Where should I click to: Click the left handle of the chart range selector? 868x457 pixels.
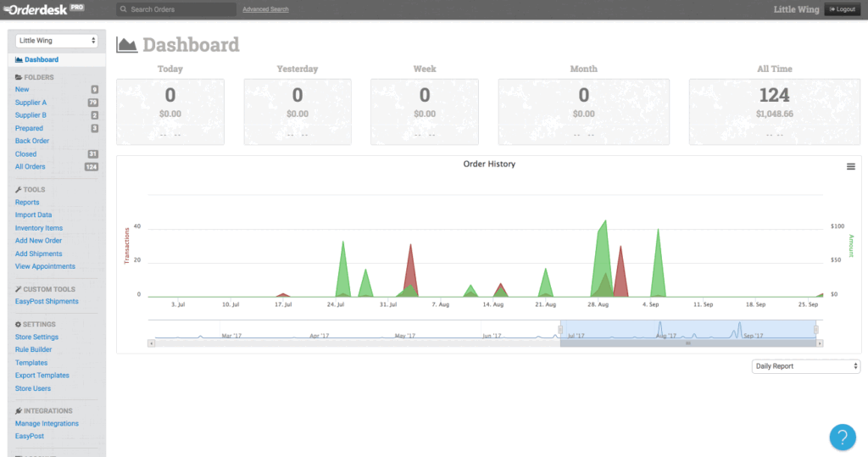point(560,330)
